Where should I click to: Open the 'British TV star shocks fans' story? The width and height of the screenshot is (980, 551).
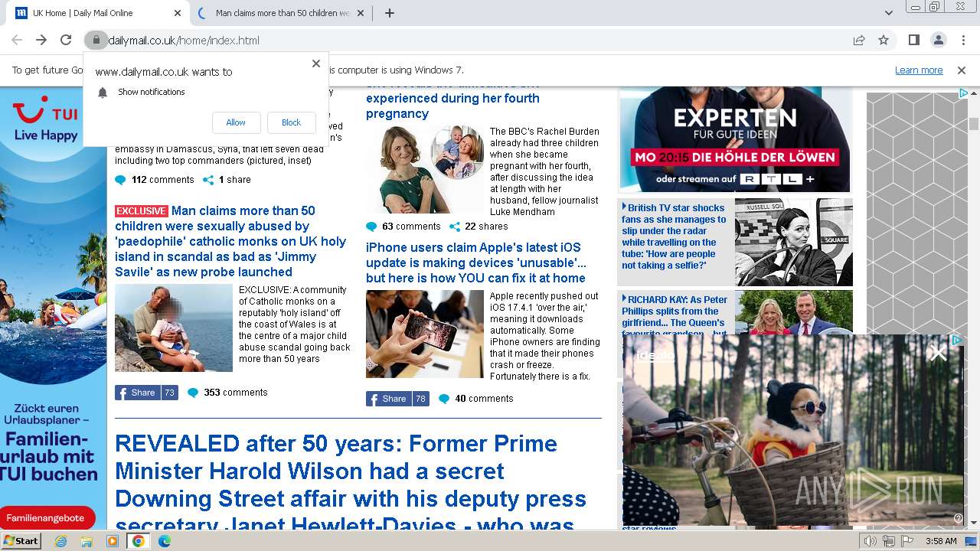click(674, 236)
